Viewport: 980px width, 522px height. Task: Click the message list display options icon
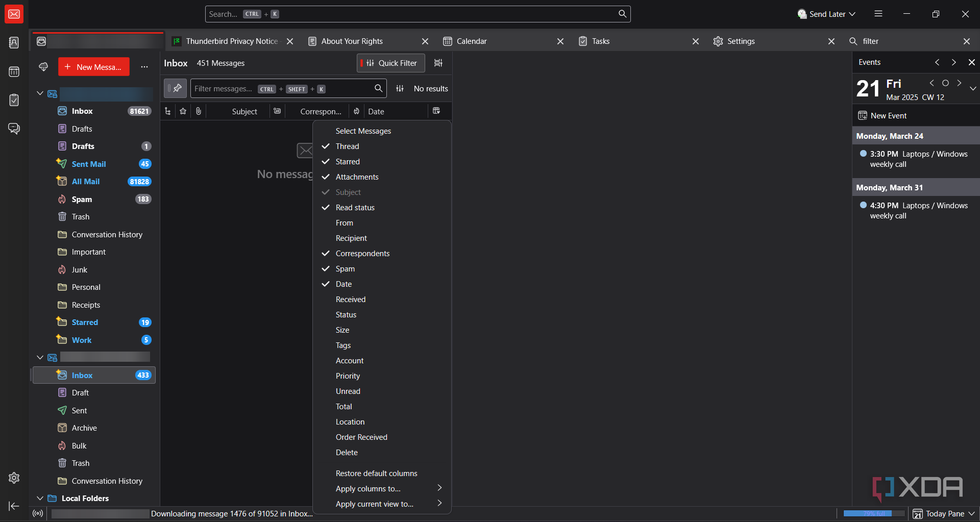(x=438, y=63)
